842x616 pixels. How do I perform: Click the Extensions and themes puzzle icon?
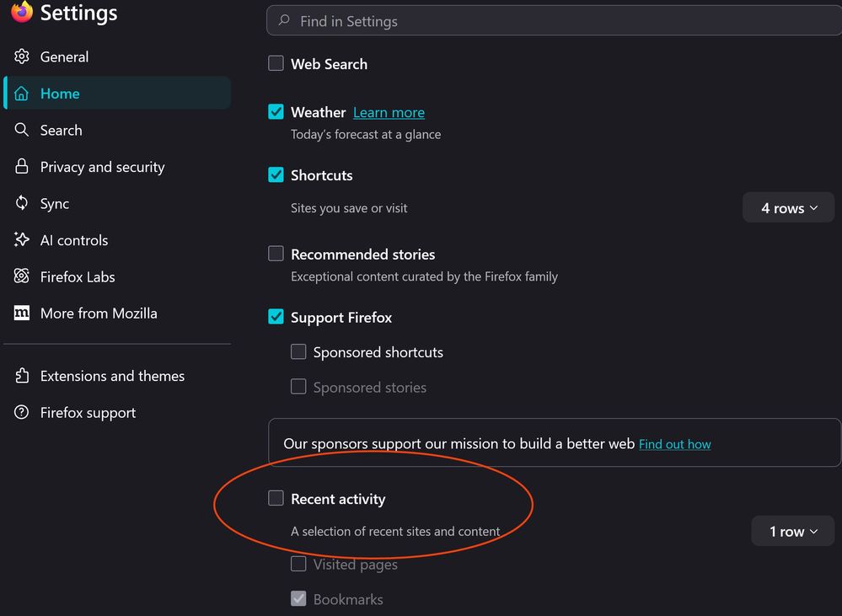pos(21,375)
